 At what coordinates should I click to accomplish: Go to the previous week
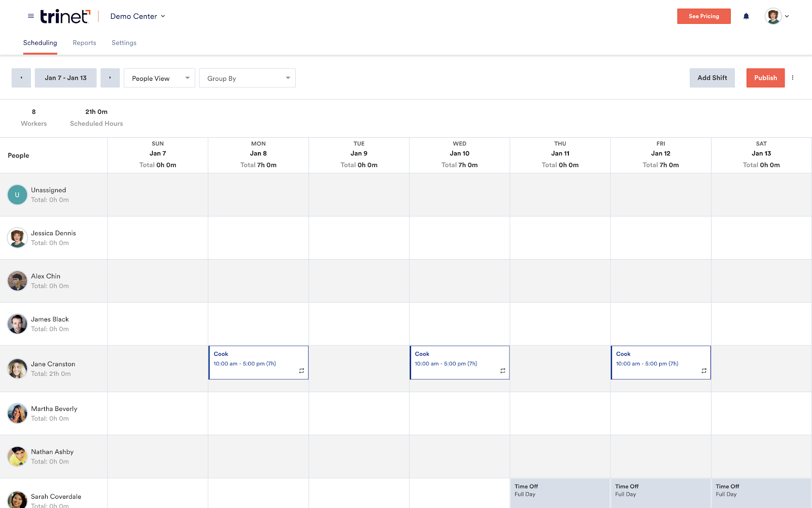point(21,78)
